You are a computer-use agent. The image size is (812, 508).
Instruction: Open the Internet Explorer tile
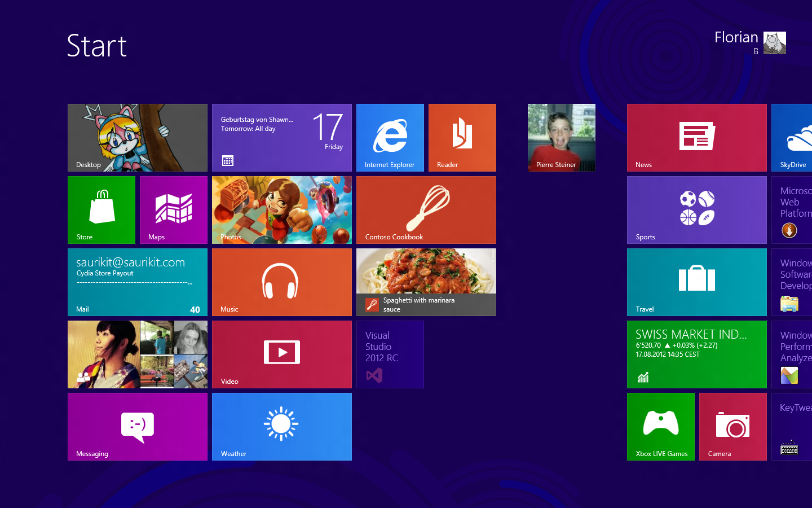390,137
